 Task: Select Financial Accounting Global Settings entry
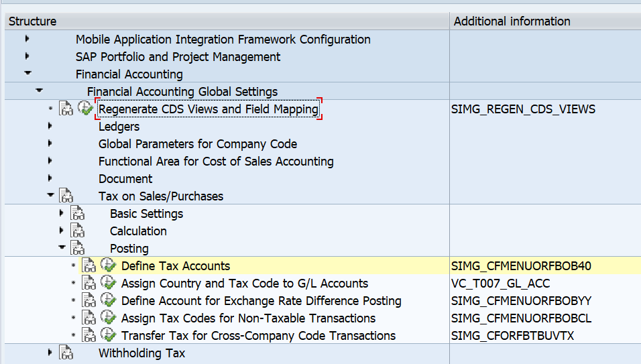coord(182,92)
